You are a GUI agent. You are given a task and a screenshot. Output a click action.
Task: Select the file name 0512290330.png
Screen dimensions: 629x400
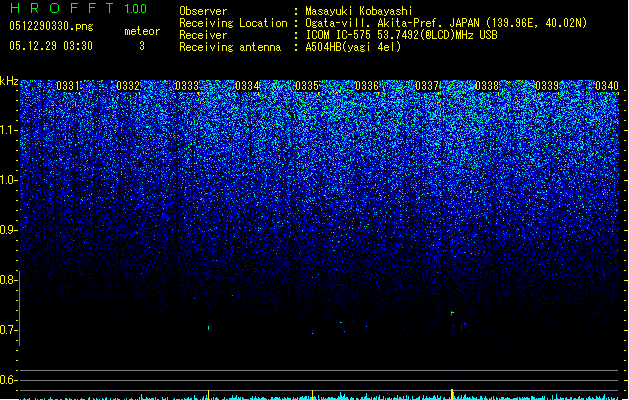pos(51,26)
